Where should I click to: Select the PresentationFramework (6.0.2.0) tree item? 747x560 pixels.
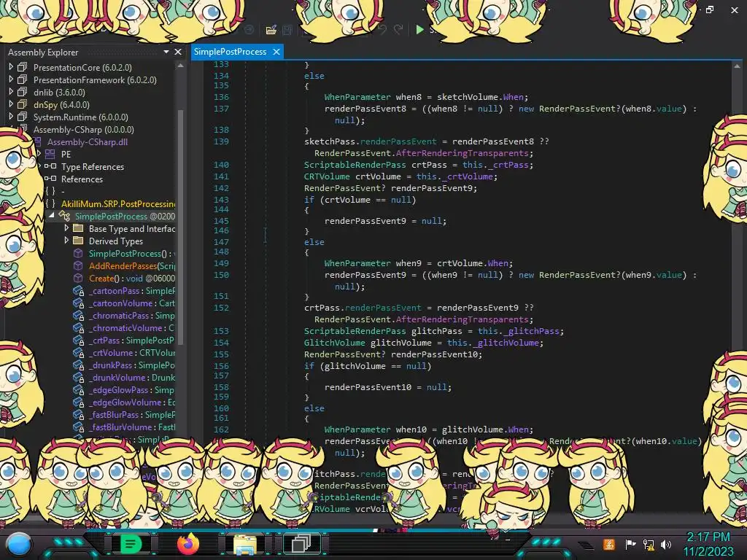pyautogui.click(x=95, y=80)
